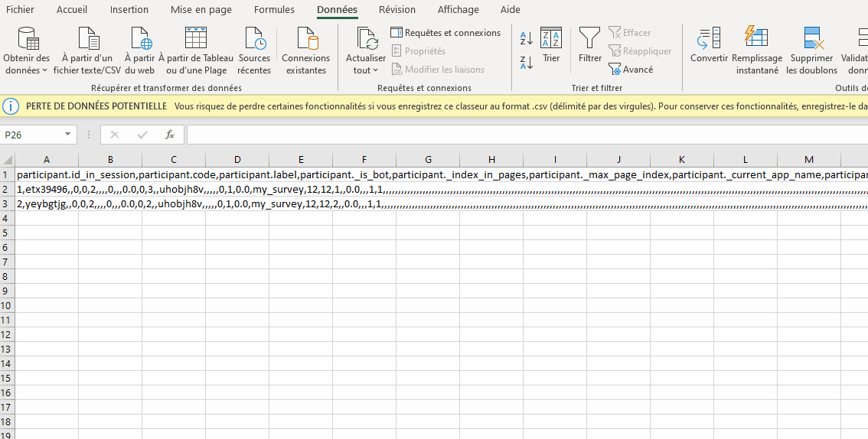
Task: Click Effacer filter button
Action: 630,33
